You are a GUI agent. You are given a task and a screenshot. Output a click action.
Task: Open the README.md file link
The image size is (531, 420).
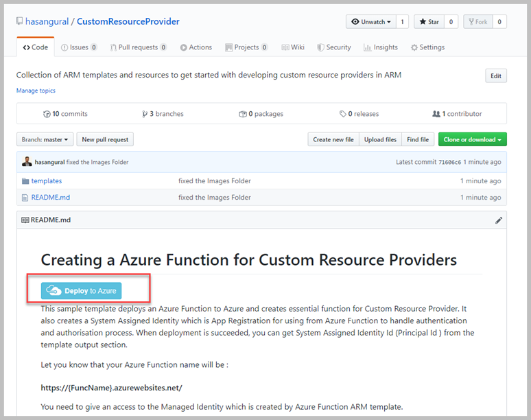[51, 198]
